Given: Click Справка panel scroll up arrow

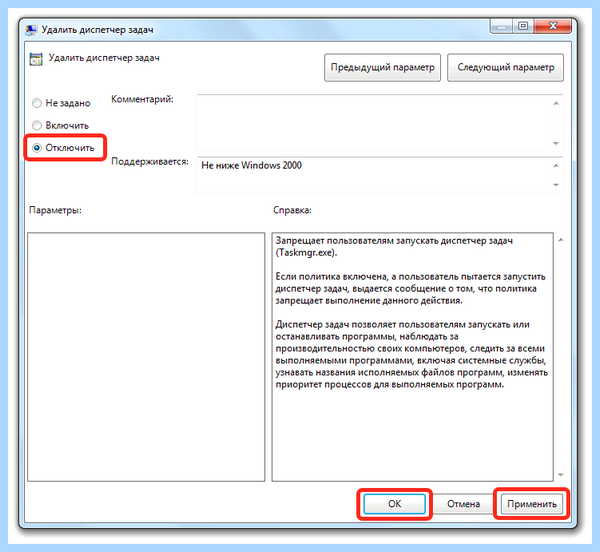Looking at the screenshot, I should click(561, 240).
